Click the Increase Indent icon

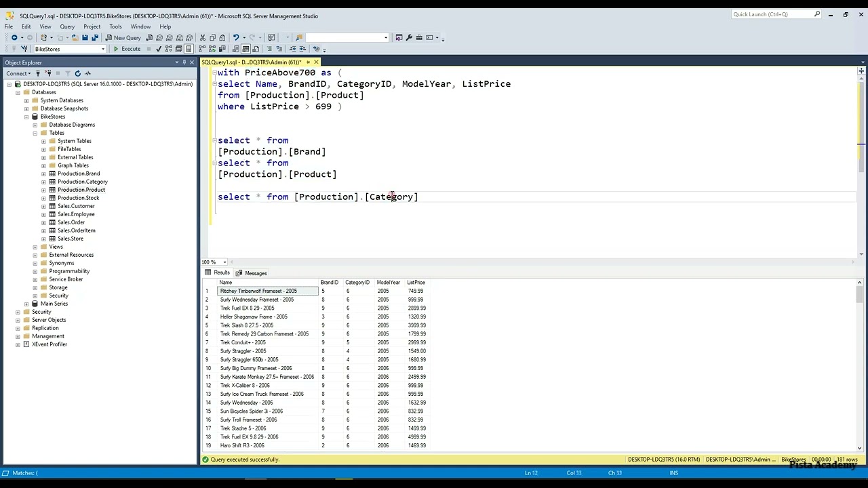302,49
